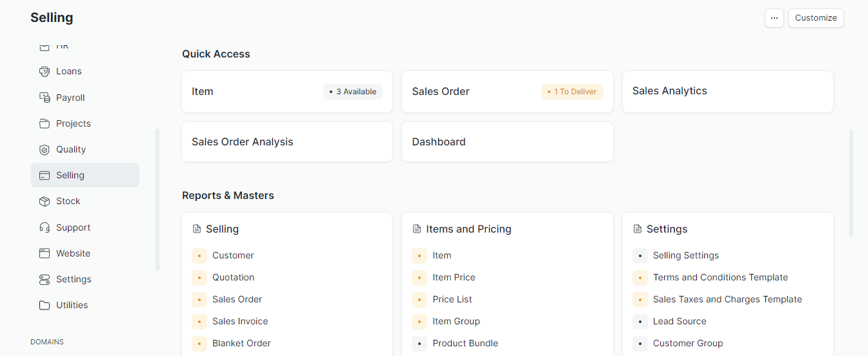The image size is (868, 356).
Task: Click the Support headset icon
Action: click(45, 227)
